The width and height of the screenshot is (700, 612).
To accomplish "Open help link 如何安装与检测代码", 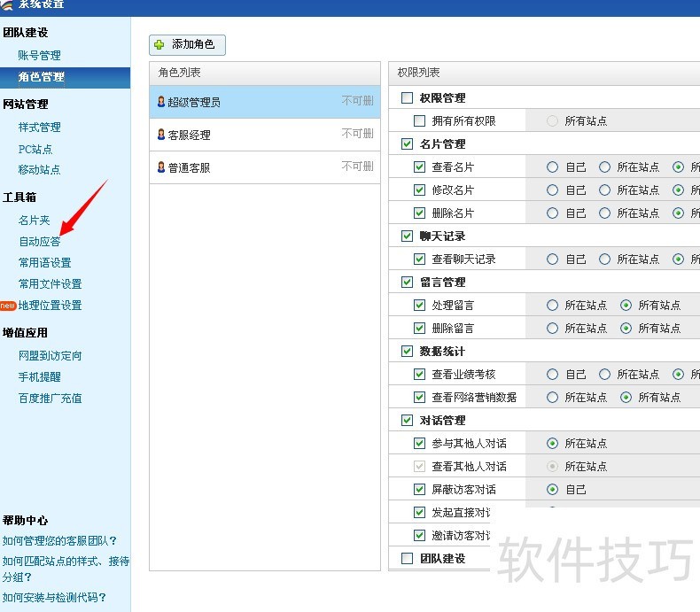I will pos(54,597).
